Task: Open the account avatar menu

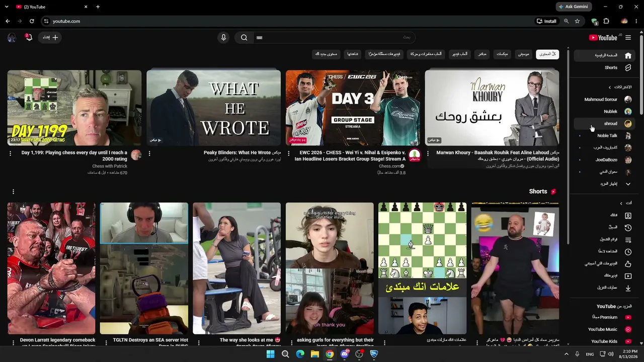Action: coord(12,37)
